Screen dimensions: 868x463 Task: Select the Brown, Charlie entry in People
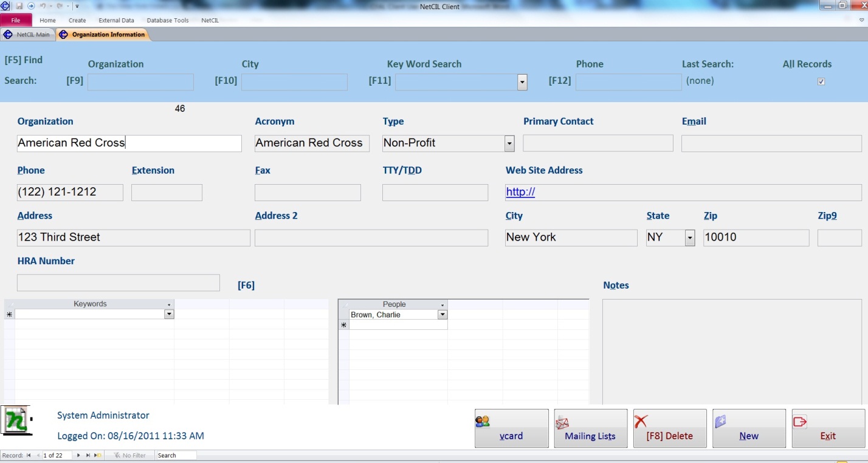coord(394,315)
